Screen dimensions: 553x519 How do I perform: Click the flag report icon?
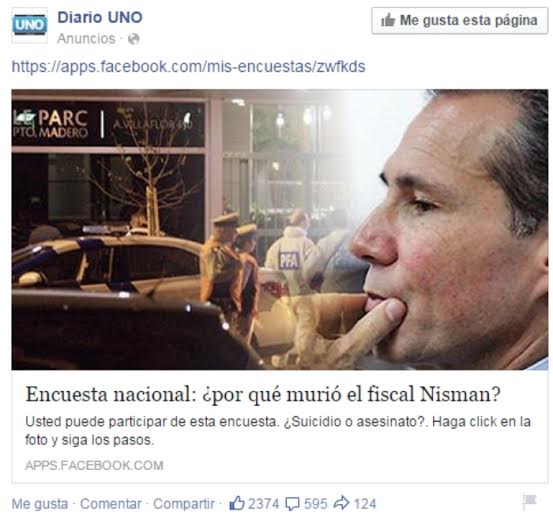529,502
